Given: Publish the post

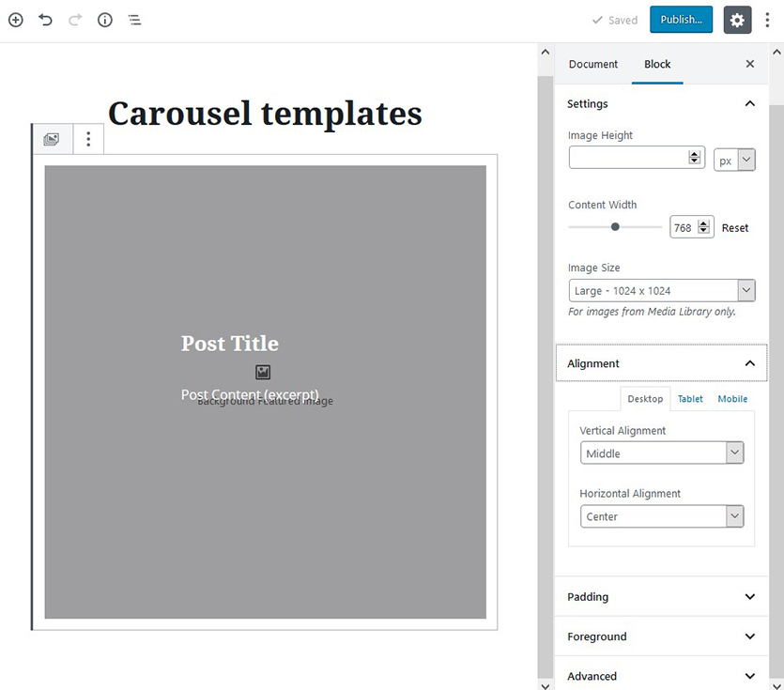Looking at the screenshot, I should [681, 20].
